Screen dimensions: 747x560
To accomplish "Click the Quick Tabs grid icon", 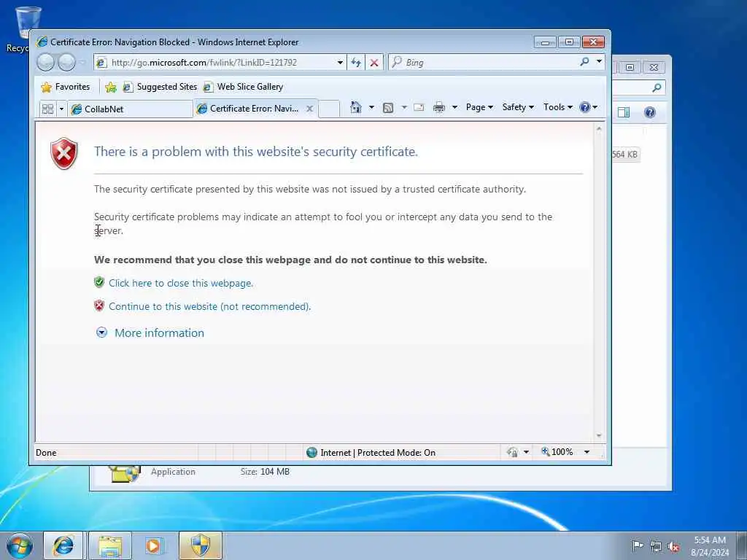I will (47, 109).
